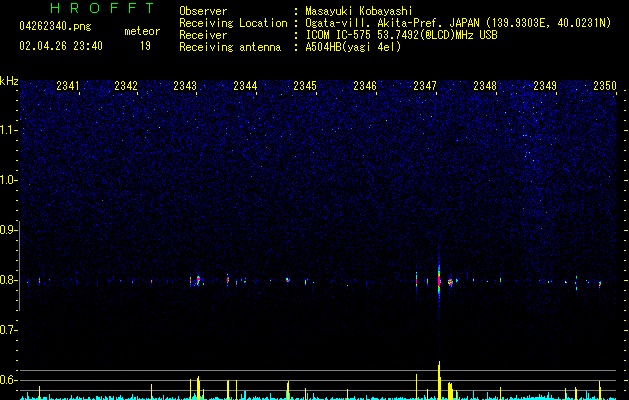Click the gray frequency range bar near 0.8 kHz
The image size is (629, 400).
coord(19,265)
